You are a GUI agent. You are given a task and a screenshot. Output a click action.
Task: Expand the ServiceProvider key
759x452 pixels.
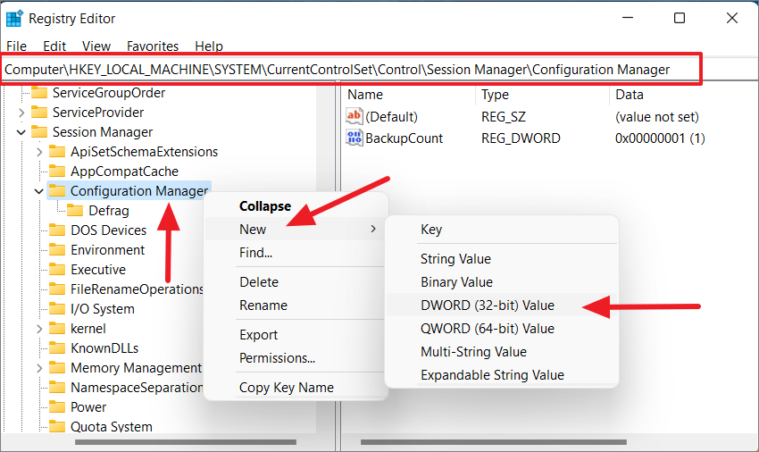21,113
